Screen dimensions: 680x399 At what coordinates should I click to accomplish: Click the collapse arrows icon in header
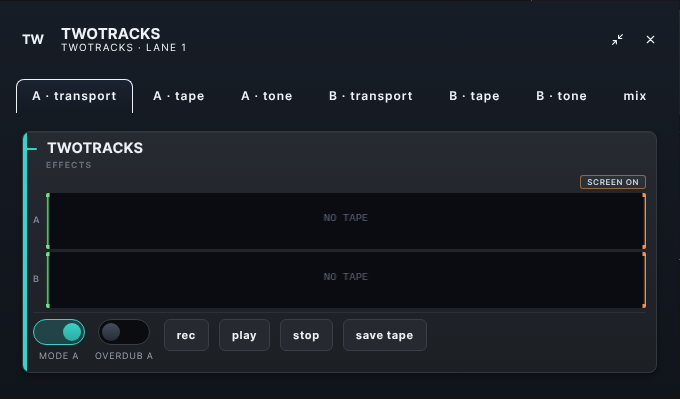618,39
